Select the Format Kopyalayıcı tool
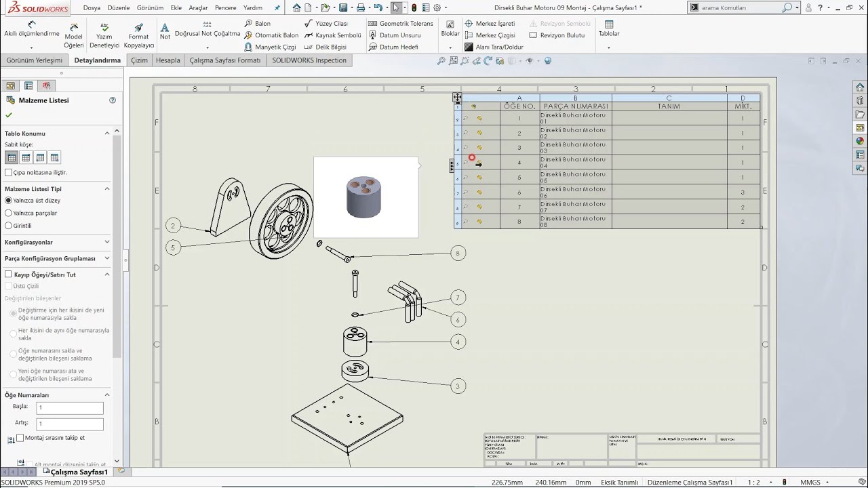This screenshot has width=868, height=488. pyautogui.click(x=138, y=35)
